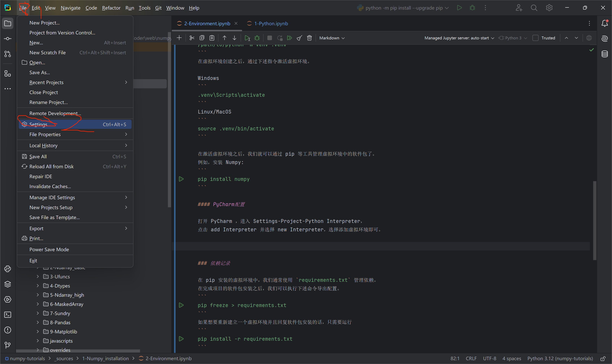Screen dimensions: 612x364
Task: Delete the selected notebook cell
Action: 309,38
